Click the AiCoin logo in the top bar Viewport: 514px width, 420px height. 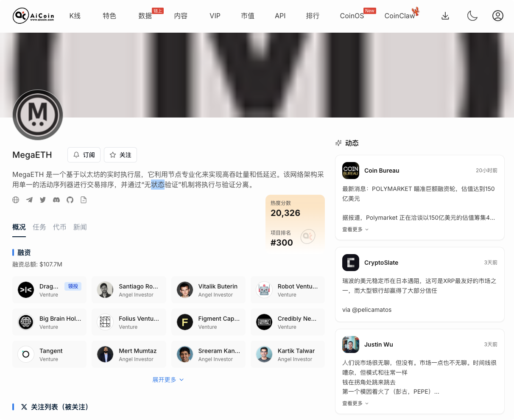coord(34,16)
